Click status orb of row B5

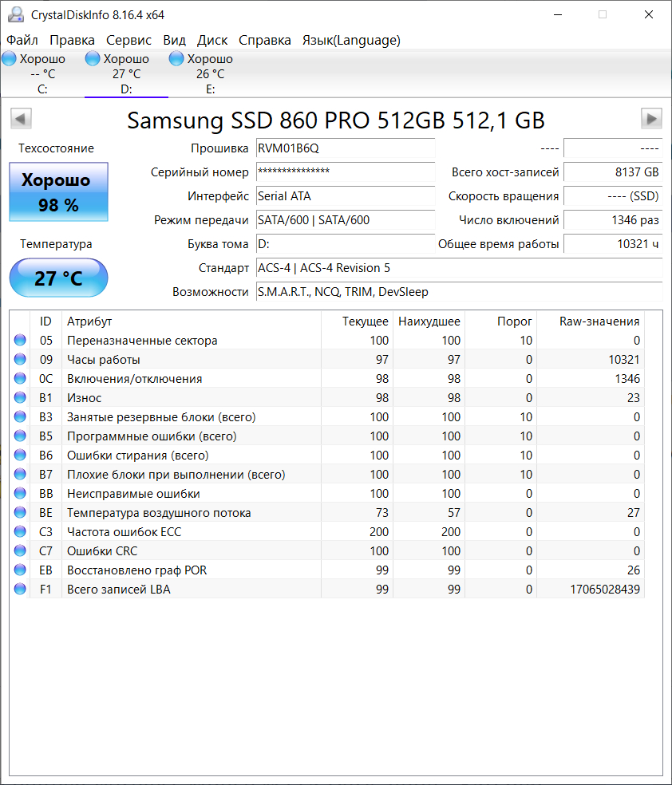[x=20, y=436]
